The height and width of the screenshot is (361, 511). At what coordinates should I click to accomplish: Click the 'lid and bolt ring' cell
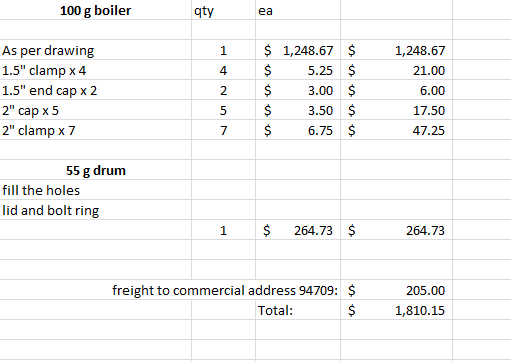coord(96,210)
